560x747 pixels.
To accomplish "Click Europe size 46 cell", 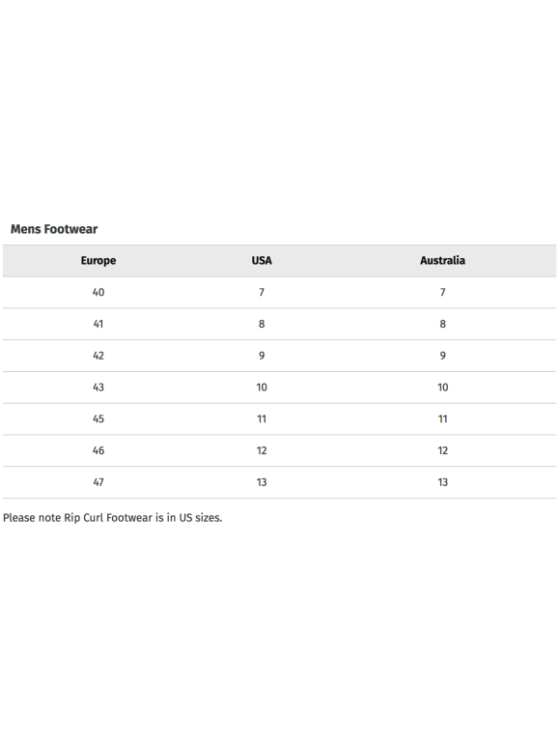I will pos(98,450).
